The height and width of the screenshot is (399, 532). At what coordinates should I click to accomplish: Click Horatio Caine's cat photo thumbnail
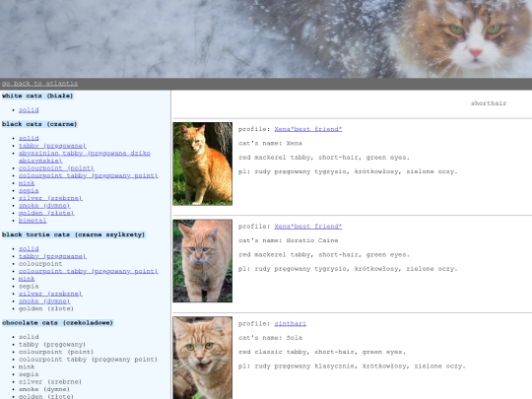click(203, 261)
